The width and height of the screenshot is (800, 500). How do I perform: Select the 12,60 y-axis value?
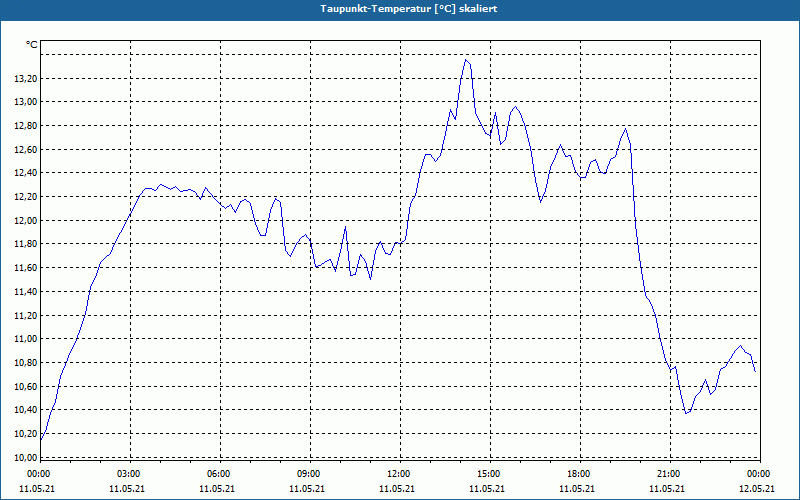[x=27, y=149]
